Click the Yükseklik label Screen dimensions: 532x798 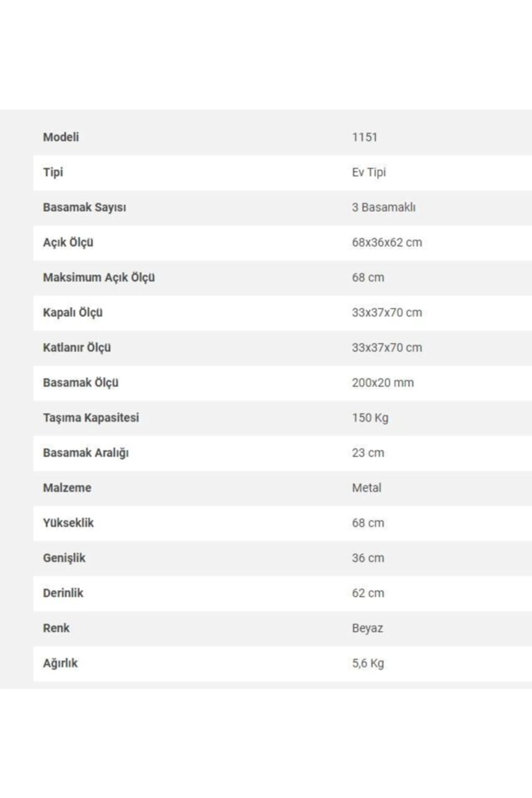pos(68,523)
